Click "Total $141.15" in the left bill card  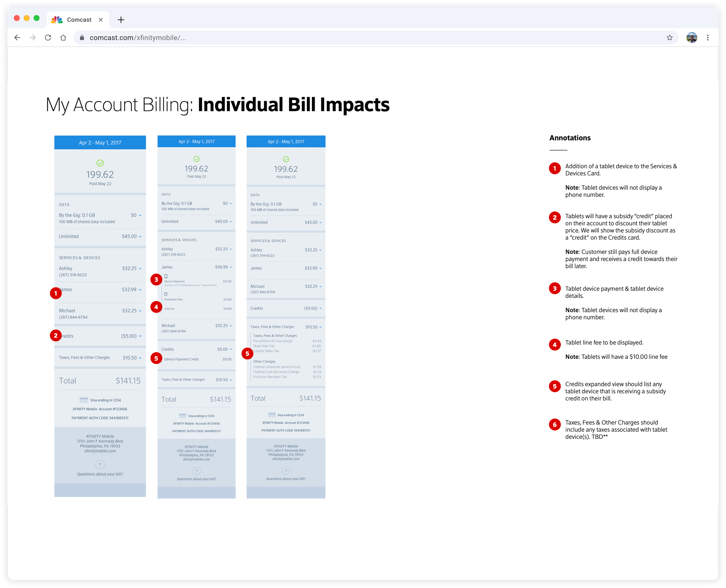(100, 381)
